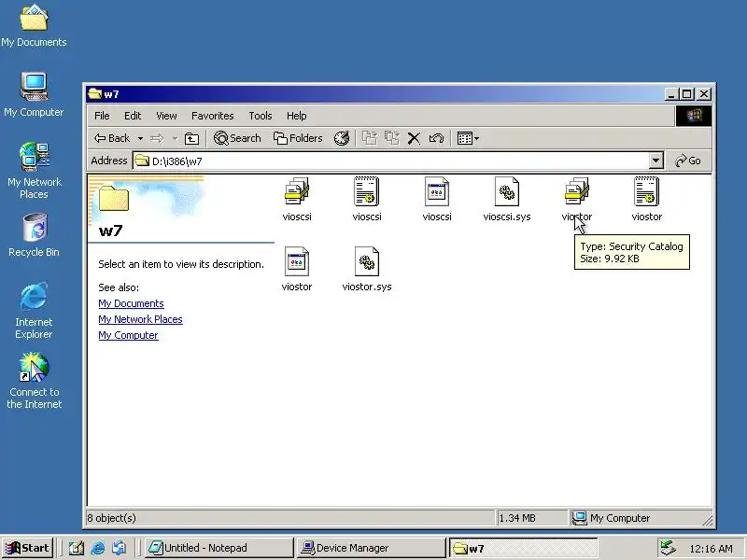This screenshot has width=747, height=560.
Task: Open the Edit menu
Action: click(x=133, y=116)
